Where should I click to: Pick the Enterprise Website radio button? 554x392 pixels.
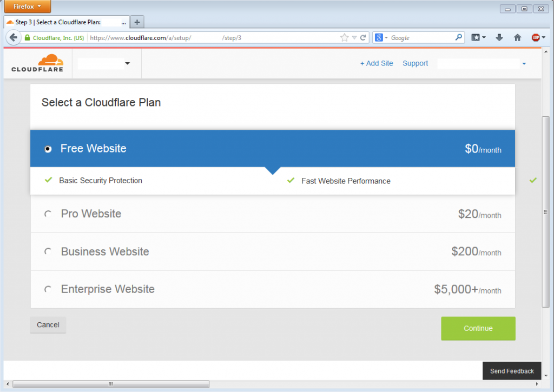48,290
